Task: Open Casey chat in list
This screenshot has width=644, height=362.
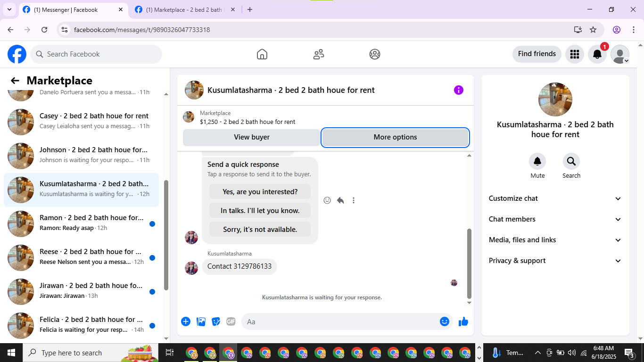Action: point(81,122)
